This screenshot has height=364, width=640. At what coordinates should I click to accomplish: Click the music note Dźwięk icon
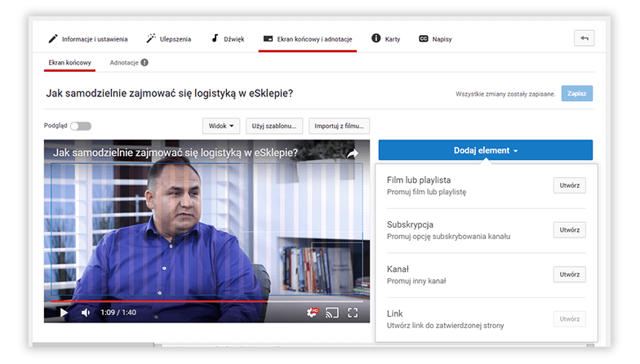[x=216, y=38]
